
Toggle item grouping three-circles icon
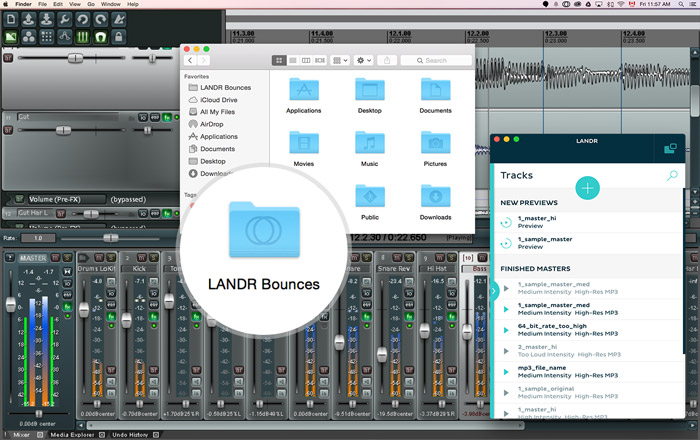point(29,37)
